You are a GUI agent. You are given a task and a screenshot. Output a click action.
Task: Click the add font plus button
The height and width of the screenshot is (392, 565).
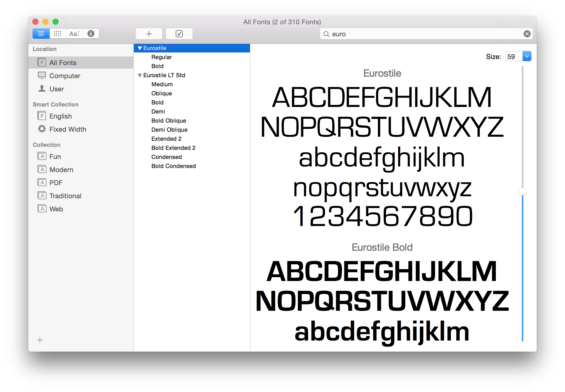(x=149, y=34)
